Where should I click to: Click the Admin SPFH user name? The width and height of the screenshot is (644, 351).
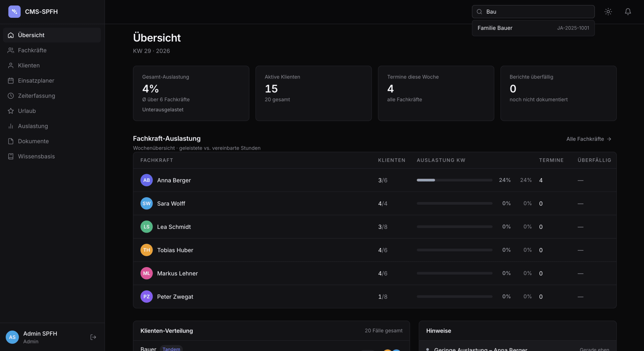coord(40,334)
